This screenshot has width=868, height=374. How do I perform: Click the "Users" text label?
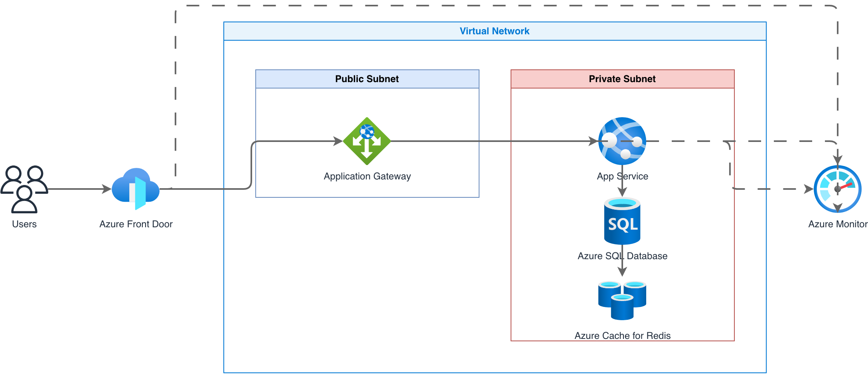coord(24,224)
